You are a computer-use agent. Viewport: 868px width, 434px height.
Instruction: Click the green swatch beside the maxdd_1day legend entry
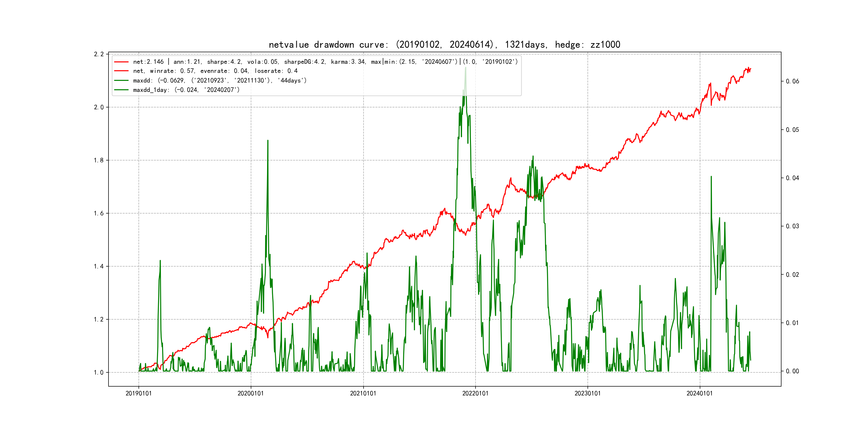(121, 90)
